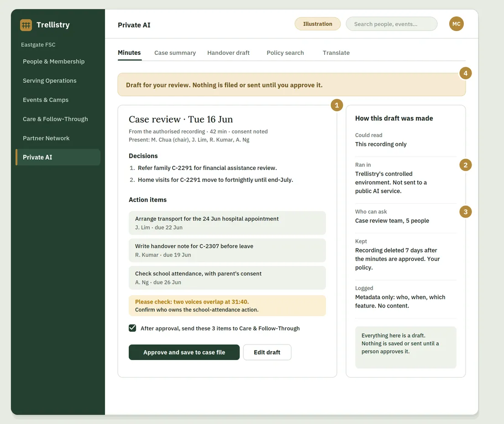
Task: Open Serving Operations in sidebar
Action: (x=49, y=81)
